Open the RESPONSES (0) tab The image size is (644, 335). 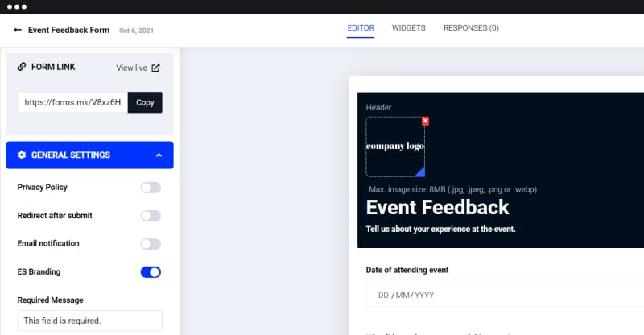point(471,28)
